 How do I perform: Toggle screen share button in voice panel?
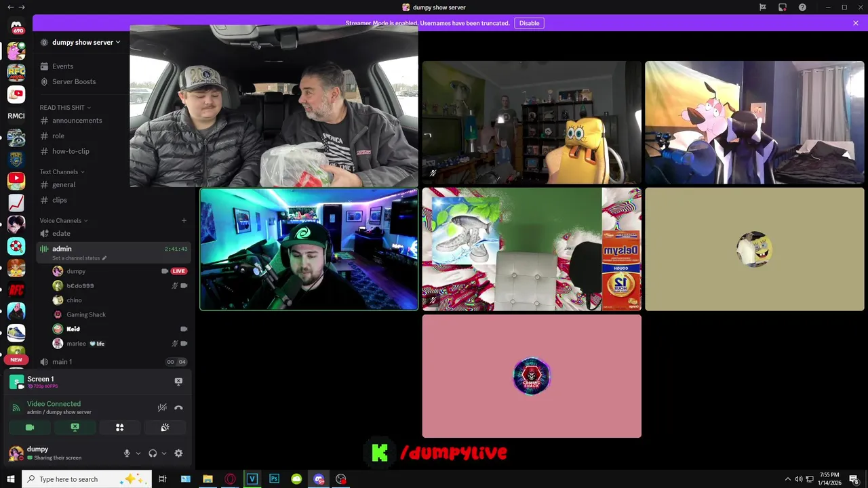point(75,428)
